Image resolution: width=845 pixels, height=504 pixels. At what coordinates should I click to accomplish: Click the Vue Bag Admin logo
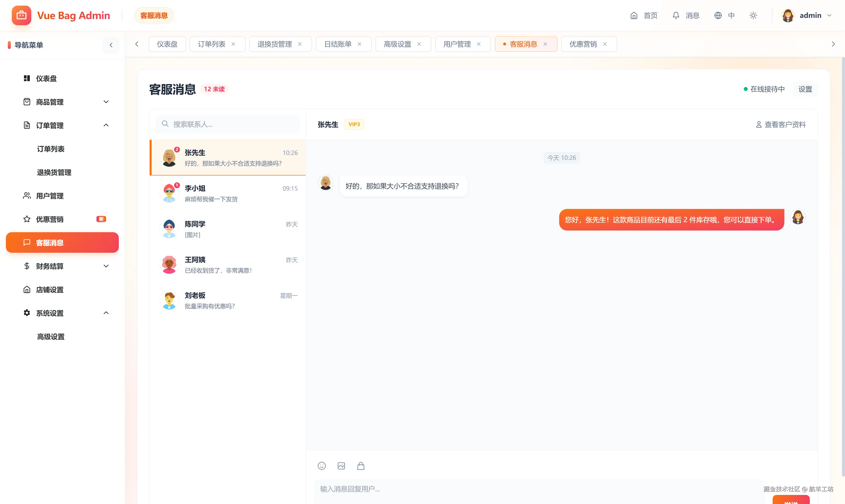(22, 15)
